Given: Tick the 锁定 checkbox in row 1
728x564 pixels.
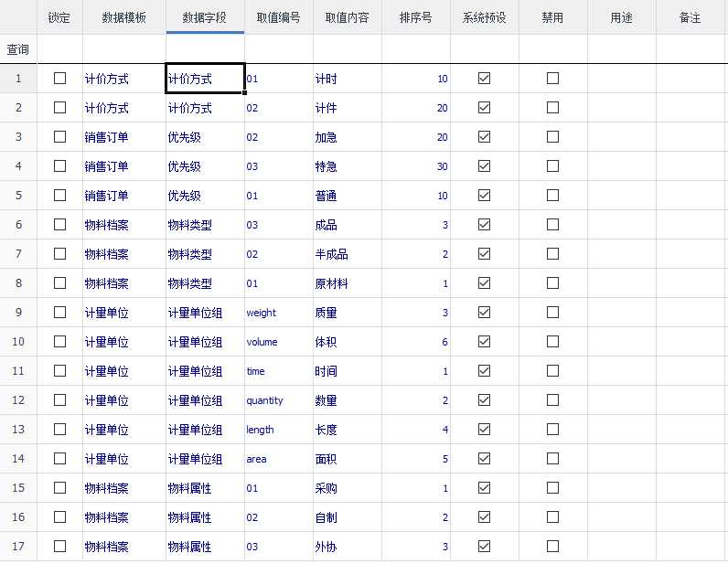Looking at the screenshot, I should (59, 78).
